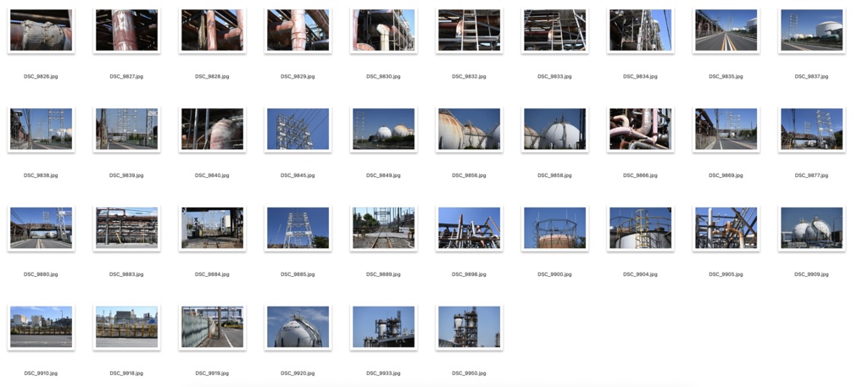The height and width of the screenshot is (387, 868).
Task: Click the file name DSC_9877.jpg
Action: click(x=811, y=175)
